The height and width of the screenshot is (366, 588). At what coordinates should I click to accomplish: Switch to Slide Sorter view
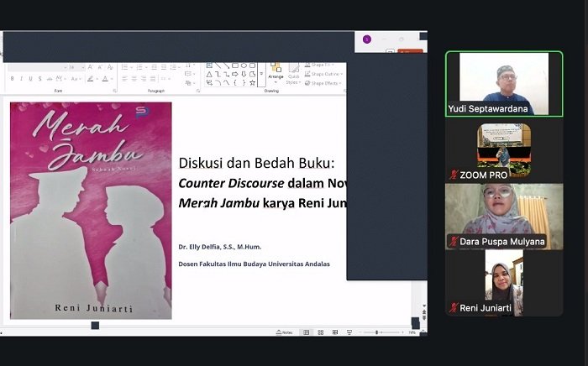[321, 332]
